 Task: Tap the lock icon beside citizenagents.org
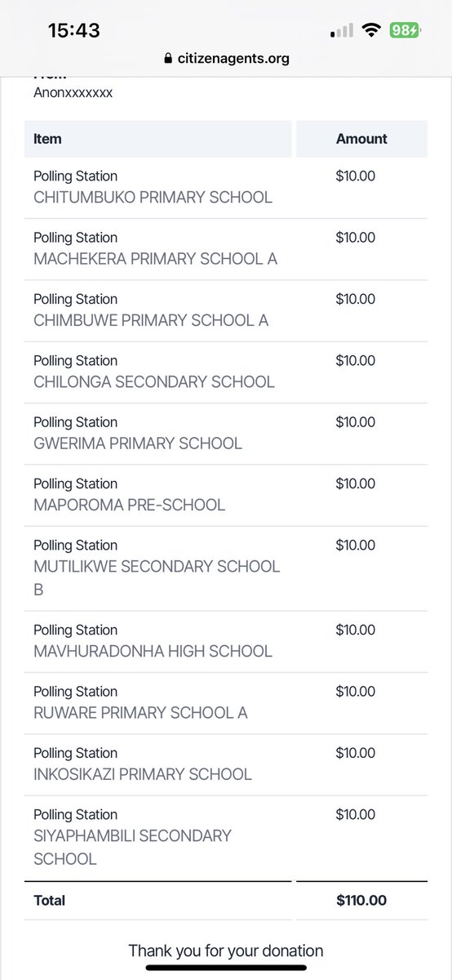coord(168,59)
